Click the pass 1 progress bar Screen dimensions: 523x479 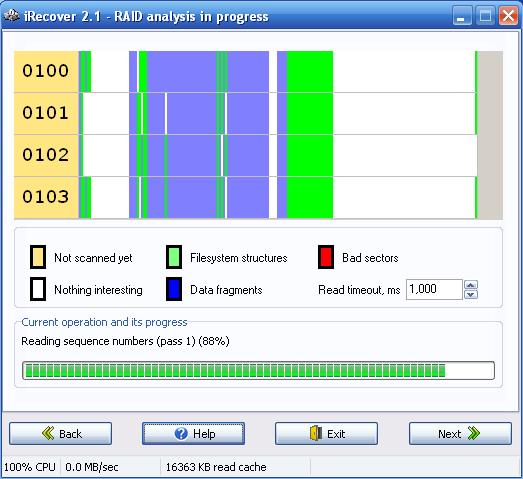point(258,371)
